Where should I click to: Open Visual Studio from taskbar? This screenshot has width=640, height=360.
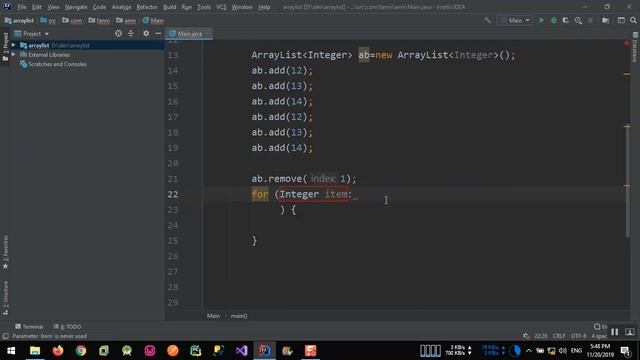241,351
